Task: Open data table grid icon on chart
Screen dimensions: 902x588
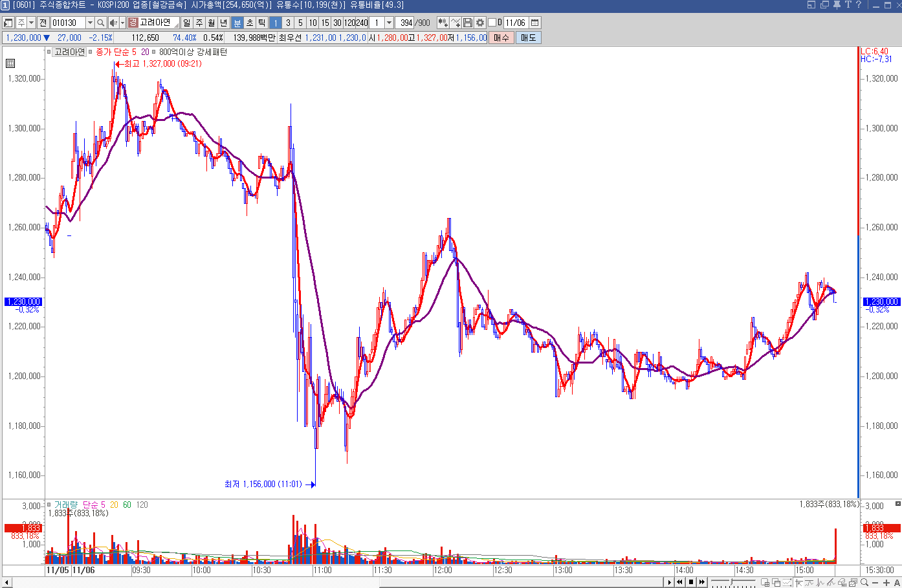Action: click(10, 63)
